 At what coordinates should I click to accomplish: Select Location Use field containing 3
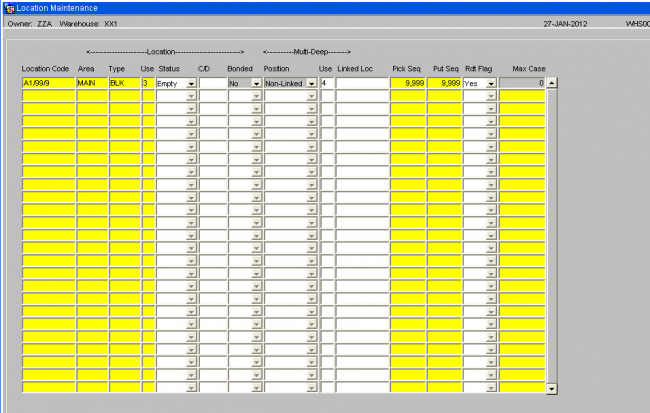[148, 83]
